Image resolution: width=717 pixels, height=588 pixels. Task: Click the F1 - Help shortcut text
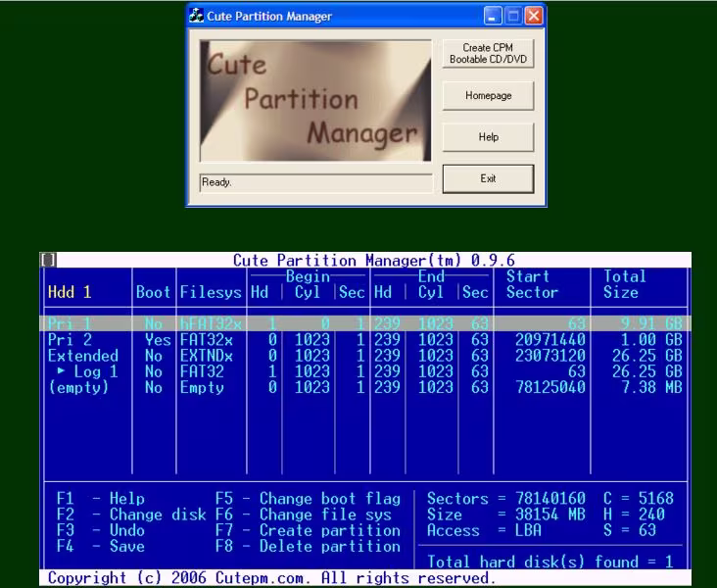[101, 498]
